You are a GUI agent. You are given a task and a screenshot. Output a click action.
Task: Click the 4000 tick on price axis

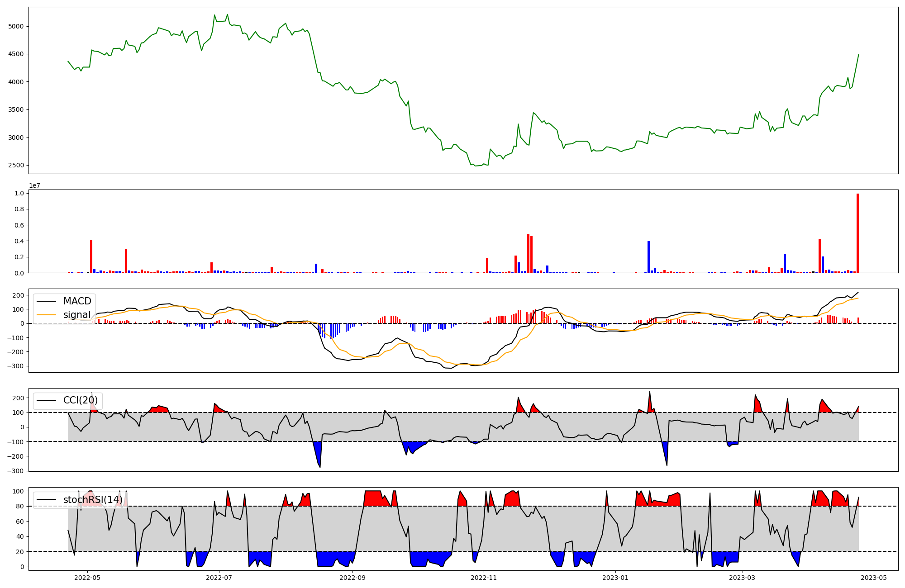(x=16, y=82)
